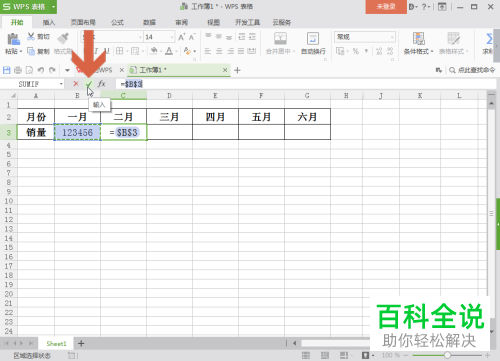Screen dimensions: 500x361
Task: Open the 数据 (Data) tab
Action: coord(149,22)
